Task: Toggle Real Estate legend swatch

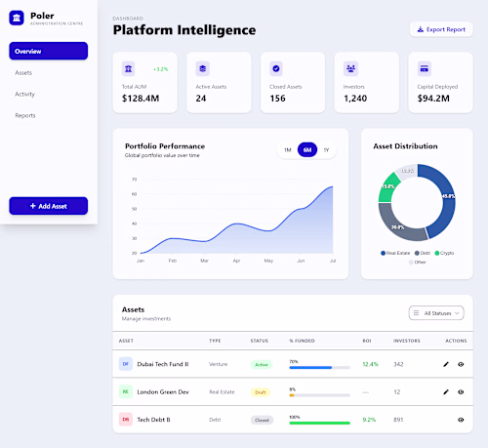Action: coord(383,253)
